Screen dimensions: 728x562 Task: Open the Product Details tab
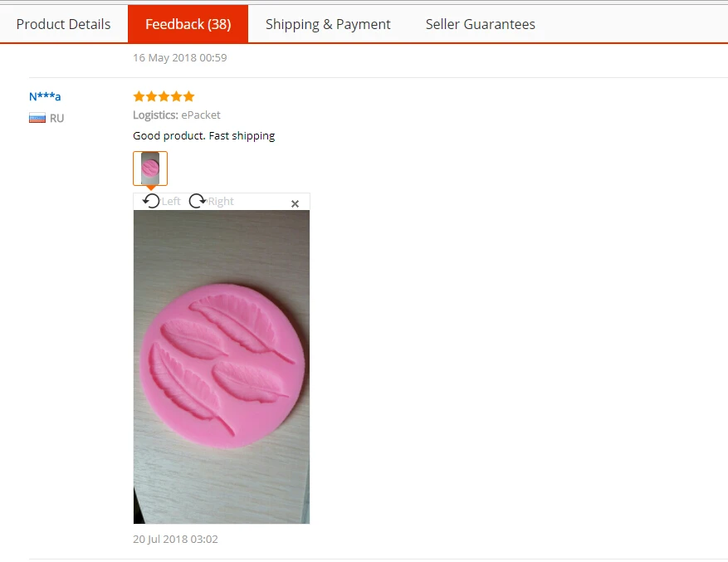pos(64,24)
